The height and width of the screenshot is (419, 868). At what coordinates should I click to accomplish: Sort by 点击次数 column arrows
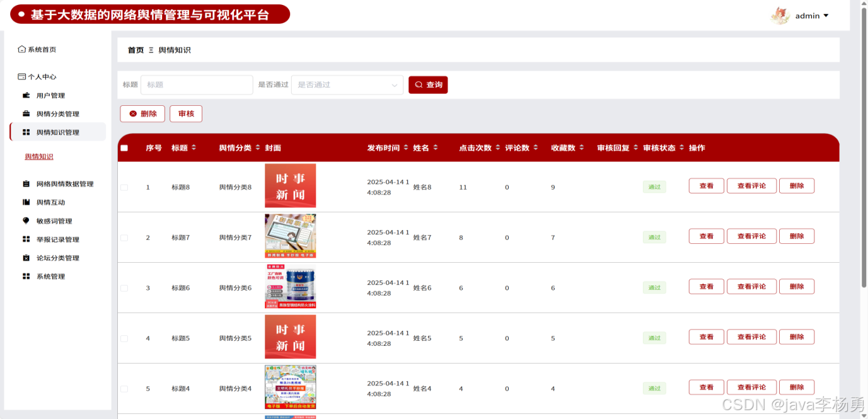pos(498,147)
